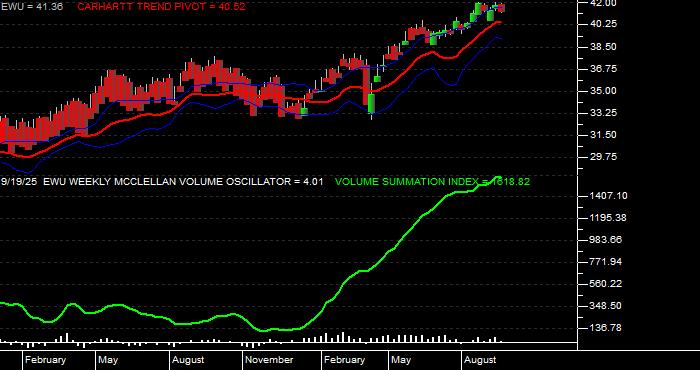Click the second February timeline label

[344, 360]
